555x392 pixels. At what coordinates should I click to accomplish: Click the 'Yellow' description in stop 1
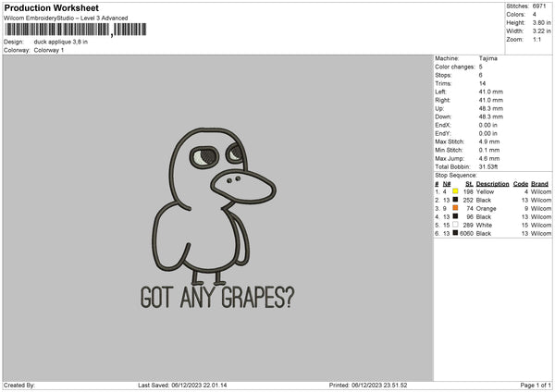485,191
